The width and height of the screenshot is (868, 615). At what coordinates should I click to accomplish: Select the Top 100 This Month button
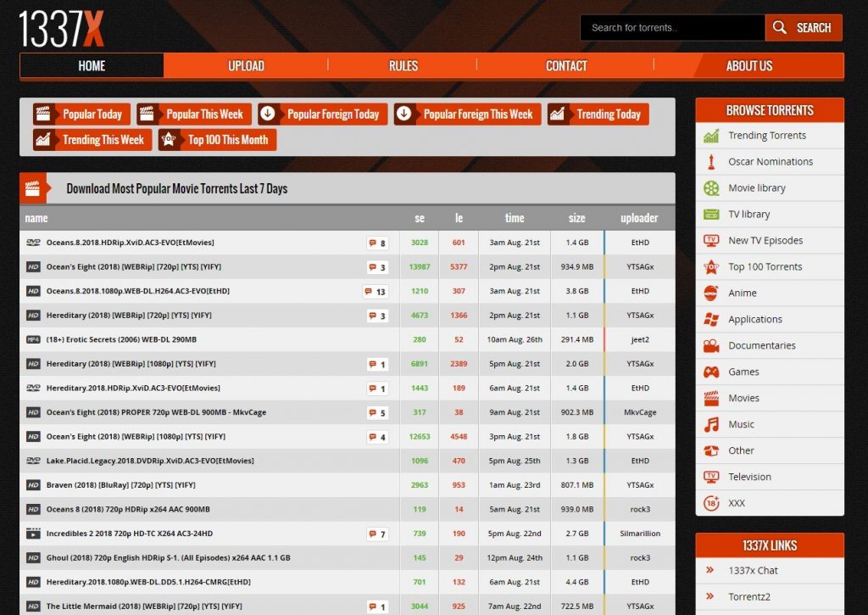(217, 140)
